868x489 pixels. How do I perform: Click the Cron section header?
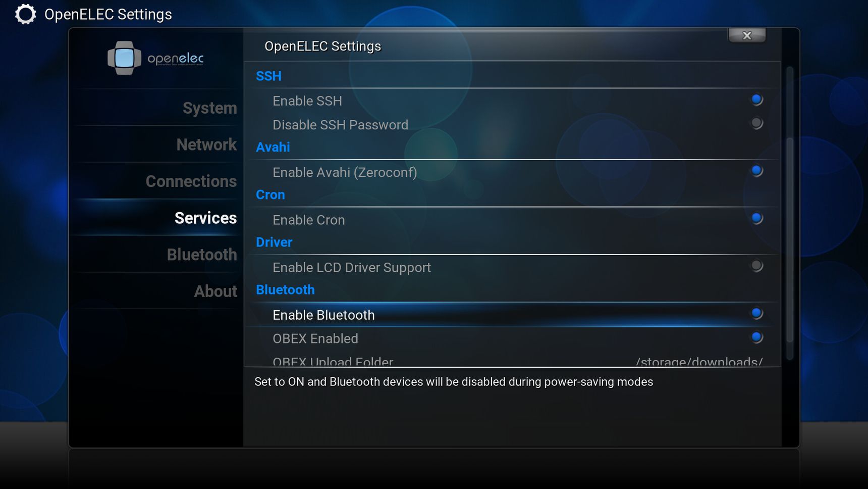tap(270, 194)
